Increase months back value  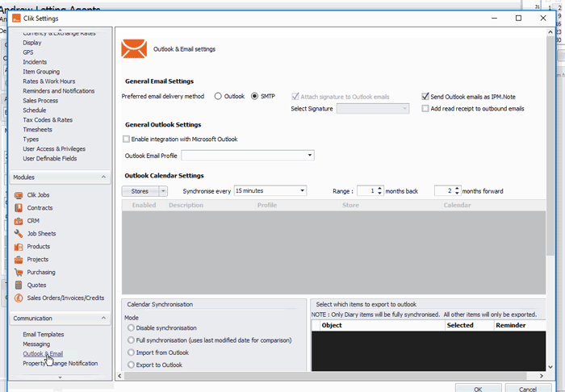[379, 189]
